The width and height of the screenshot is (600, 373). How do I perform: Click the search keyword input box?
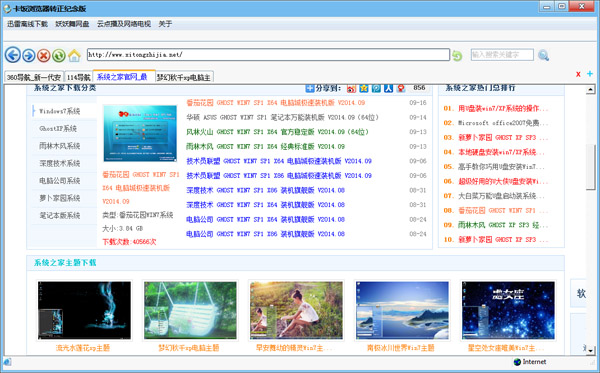(x=502, y=55)
